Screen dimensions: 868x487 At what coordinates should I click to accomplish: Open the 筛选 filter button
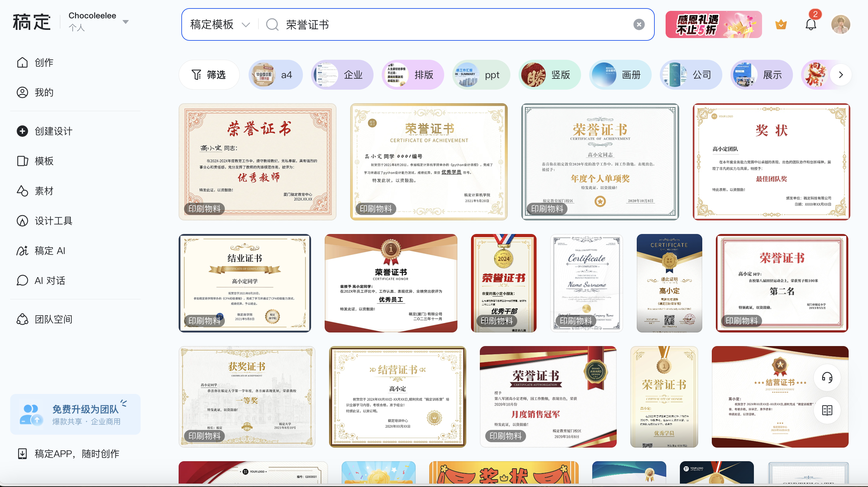(x=209, y=75)
